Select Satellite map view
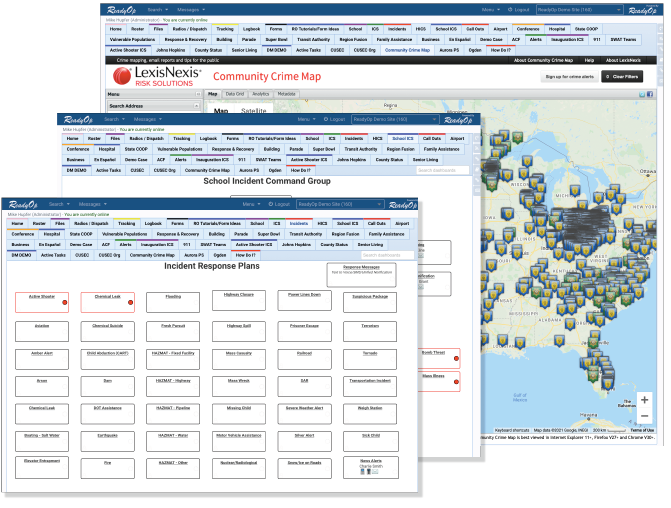This screenshot has height=508, width=671. point(253,111)
